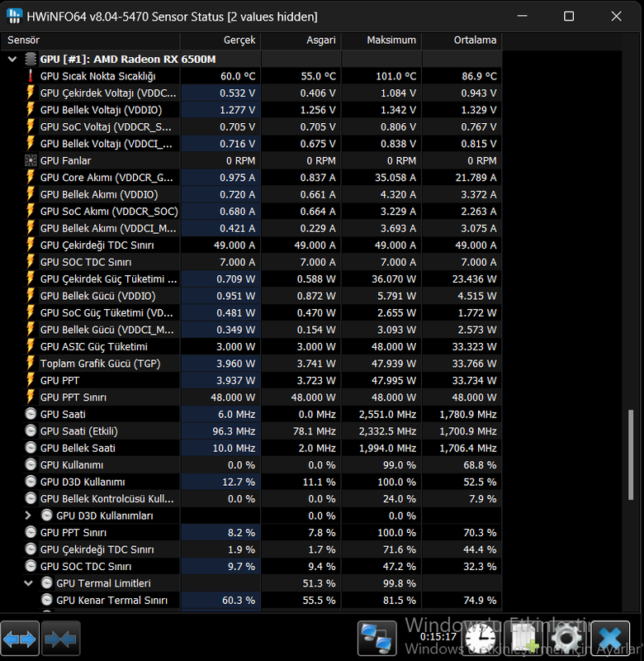Click the icon beside GPU D3D Kullanımı
The image size is (644, 661).
click(31, 482)
